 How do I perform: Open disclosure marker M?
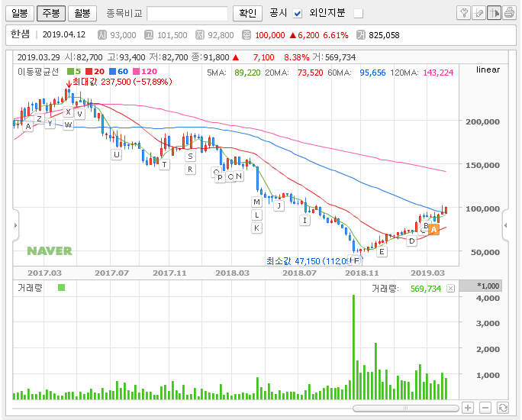(x=256, y=202)
